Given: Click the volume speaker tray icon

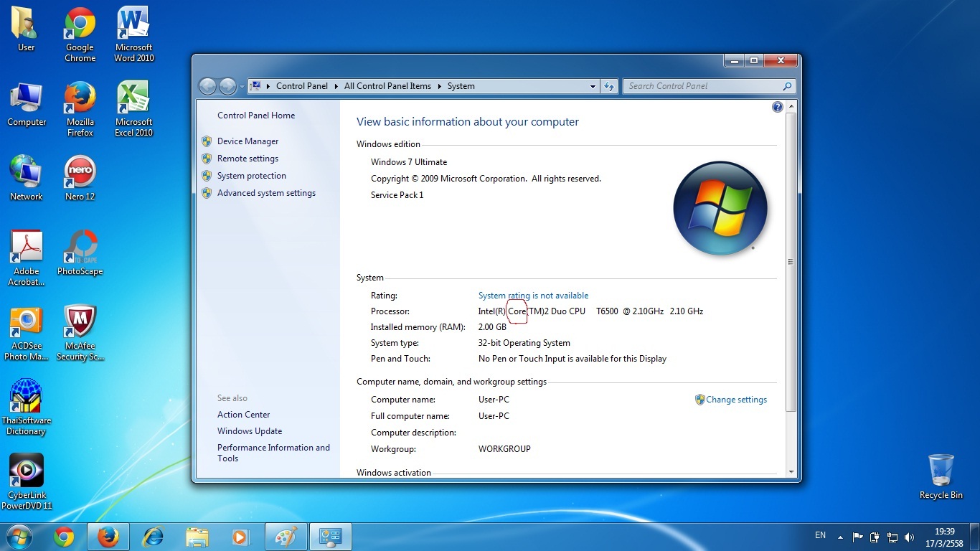Looking at the screenshot, I should click(x=910, y=537).
